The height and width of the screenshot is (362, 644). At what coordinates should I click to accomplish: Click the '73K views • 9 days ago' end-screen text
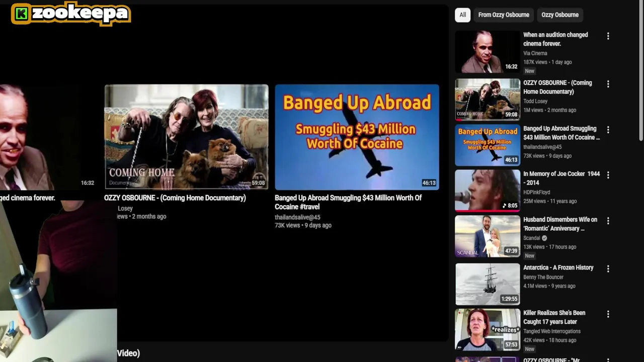303,226
